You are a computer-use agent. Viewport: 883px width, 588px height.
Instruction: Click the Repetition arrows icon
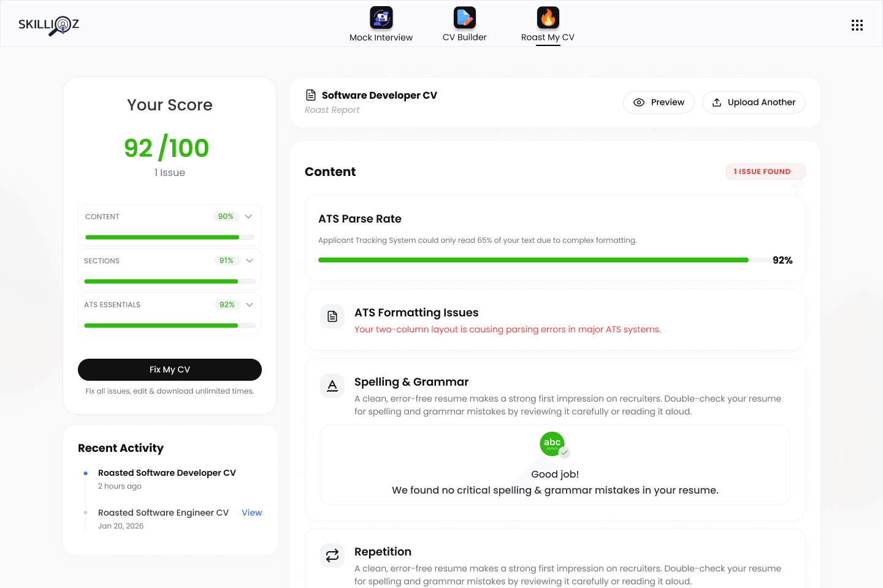click(x=332, y=556)
